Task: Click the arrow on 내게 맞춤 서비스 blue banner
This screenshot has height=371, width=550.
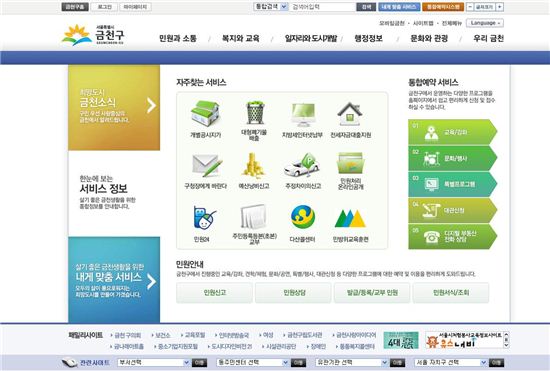Action: [151, 281]
